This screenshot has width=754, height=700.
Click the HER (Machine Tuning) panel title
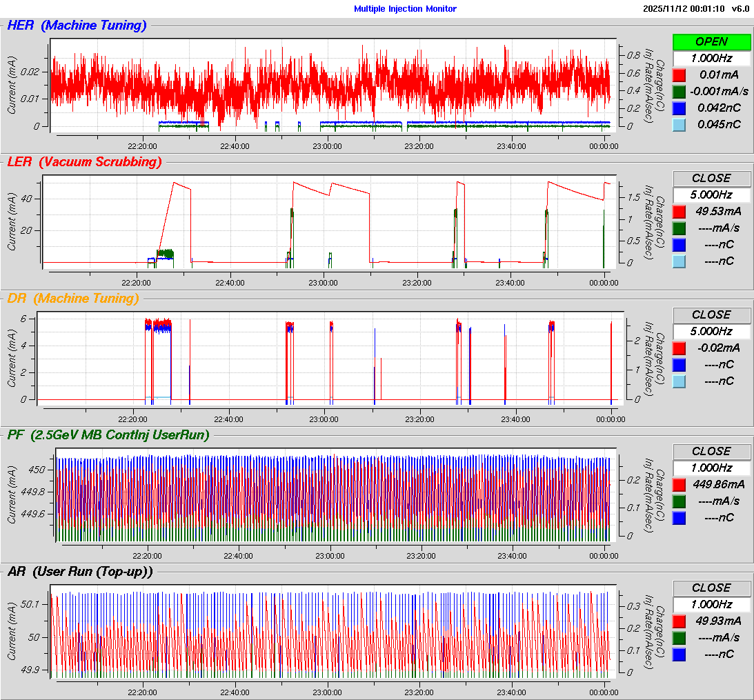pyautogui.click(x=77, y=26)
